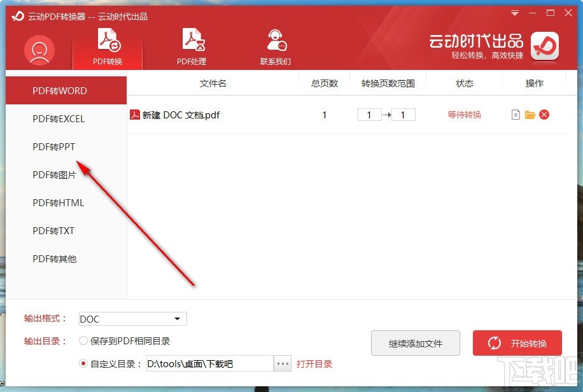Remove the file using the red X icon
Viewport: 583px width, 392px height.
pos(546,115)
